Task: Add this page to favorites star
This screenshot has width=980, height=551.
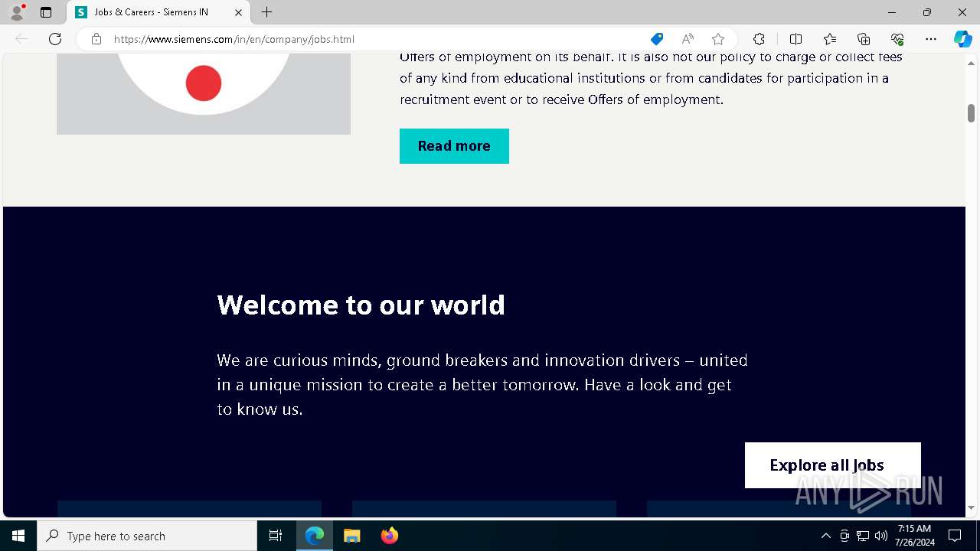Action: (718, 39)
